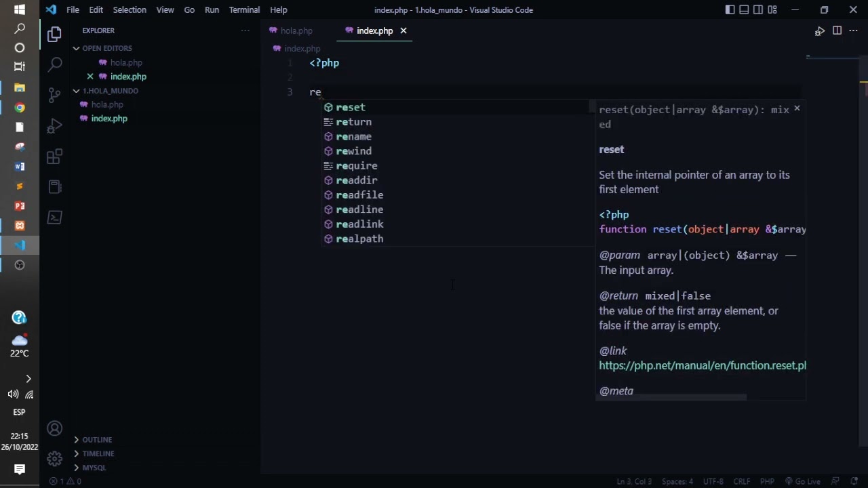Select the readfile autocomplete suggestion
Image resolution: width=868 pixels, height=488 pixels.
point(359,195)
